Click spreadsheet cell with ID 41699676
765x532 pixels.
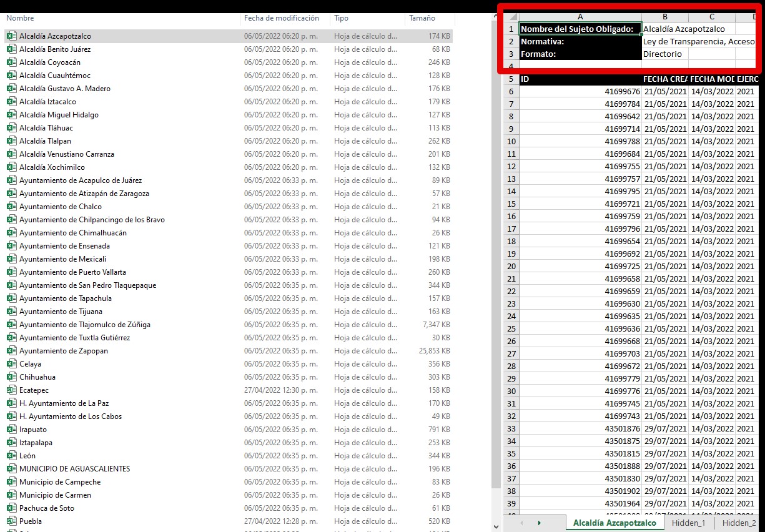[580, 91]
